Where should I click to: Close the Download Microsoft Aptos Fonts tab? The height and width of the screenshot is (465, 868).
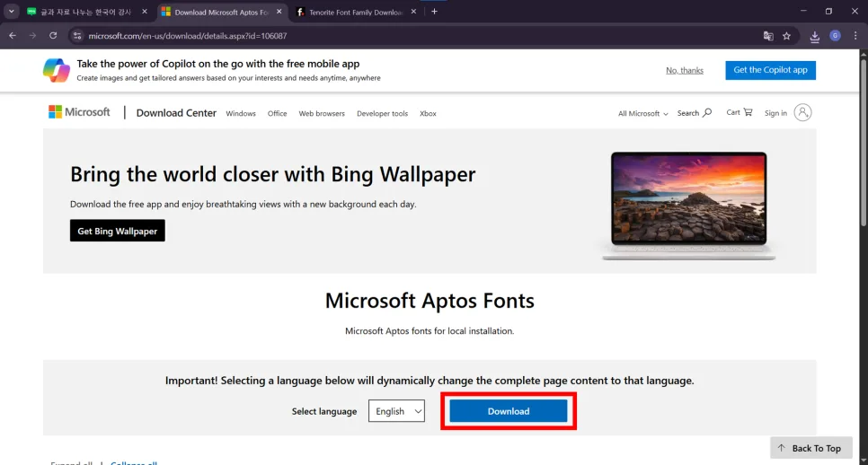(x=279, y=11)
